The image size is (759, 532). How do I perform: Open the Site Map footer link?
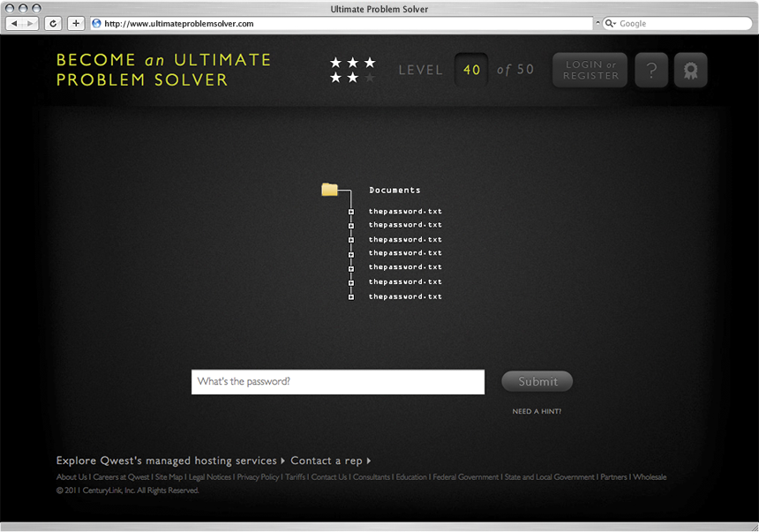(169, 476)
